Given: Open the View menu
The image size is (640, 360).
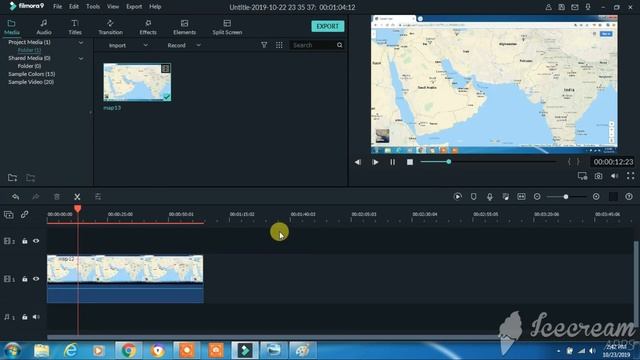Looking at the screenshot, I should click(x=113, y=7).
